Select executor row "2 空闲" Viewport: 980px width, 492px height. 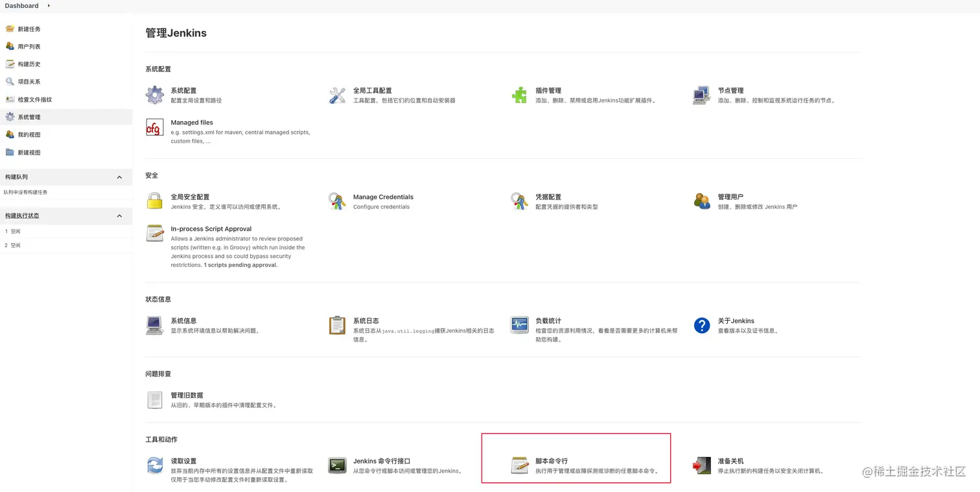click(x=65, y=246)
